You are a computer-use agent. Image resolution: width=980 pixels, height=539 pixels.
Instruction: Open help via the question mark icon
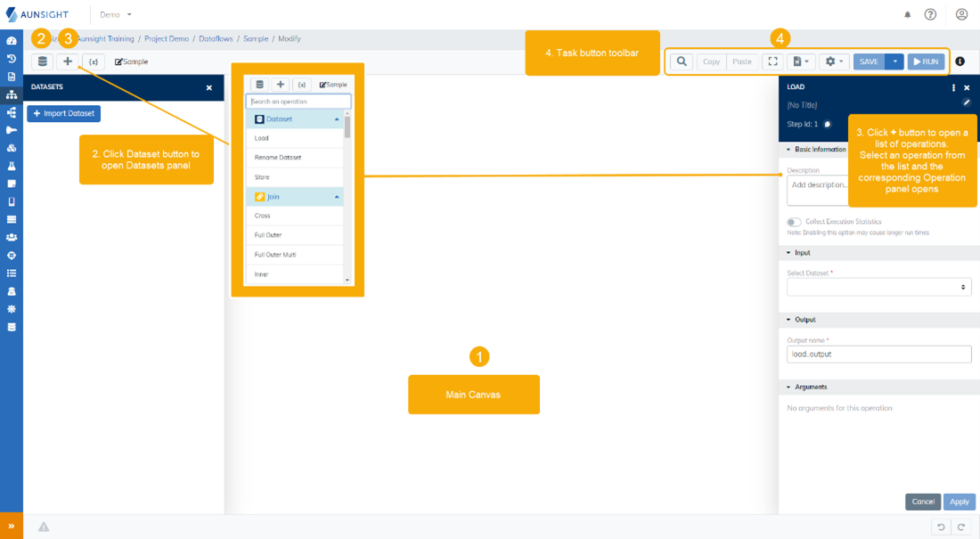pyautogui.click(x=932, y=14)
